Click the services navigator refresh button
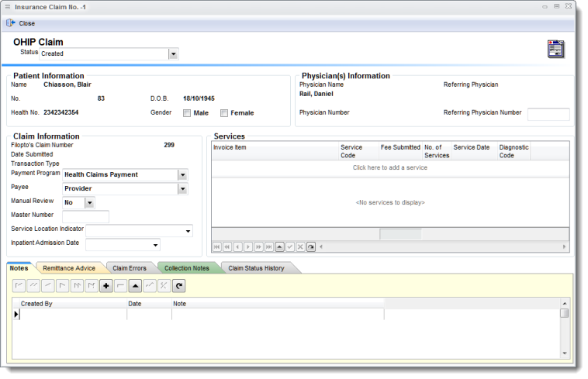The width and height of the screenshot is (588, 379). 310,246
